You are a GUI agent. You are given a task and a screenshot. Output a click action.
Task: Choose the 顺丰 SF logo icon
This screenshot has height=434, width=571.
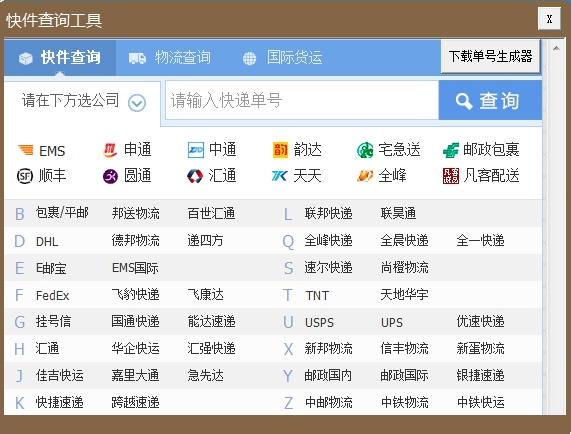[25, 176]
